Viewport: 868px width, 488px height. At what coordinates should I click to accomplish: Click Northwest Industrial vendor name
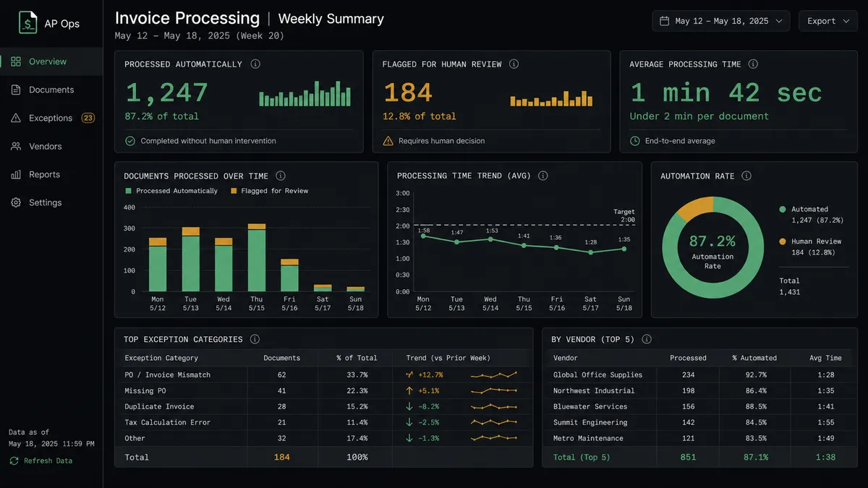click(594, 390)
